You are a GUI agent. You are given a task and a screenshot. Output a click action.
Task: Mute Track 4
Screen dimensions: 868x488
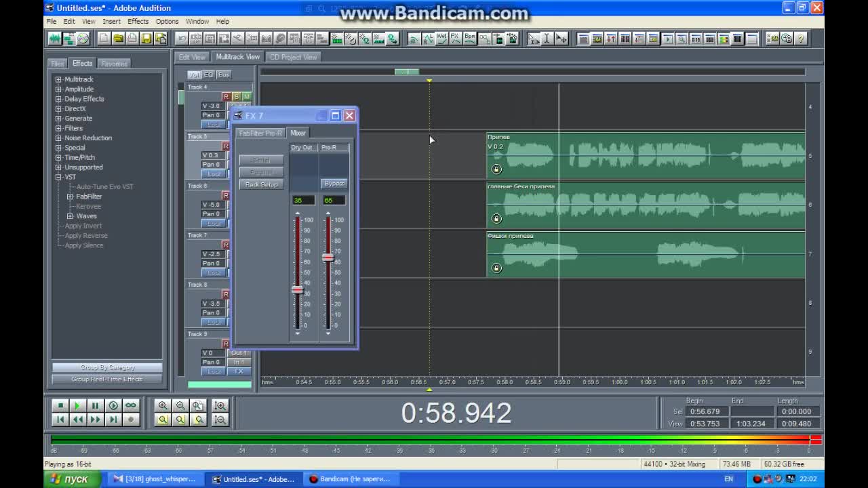click(247, 97)
